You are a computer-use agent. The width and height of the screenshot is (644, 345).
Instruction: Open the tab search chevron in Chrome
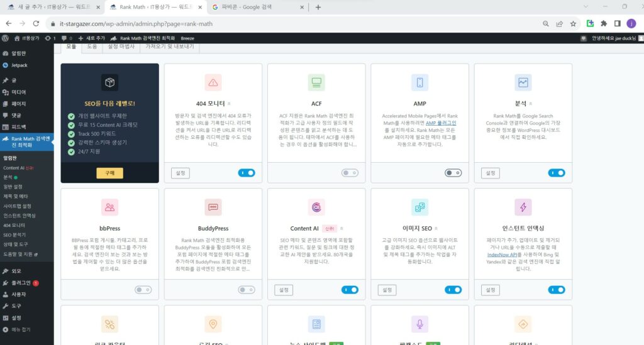[586, 6]
